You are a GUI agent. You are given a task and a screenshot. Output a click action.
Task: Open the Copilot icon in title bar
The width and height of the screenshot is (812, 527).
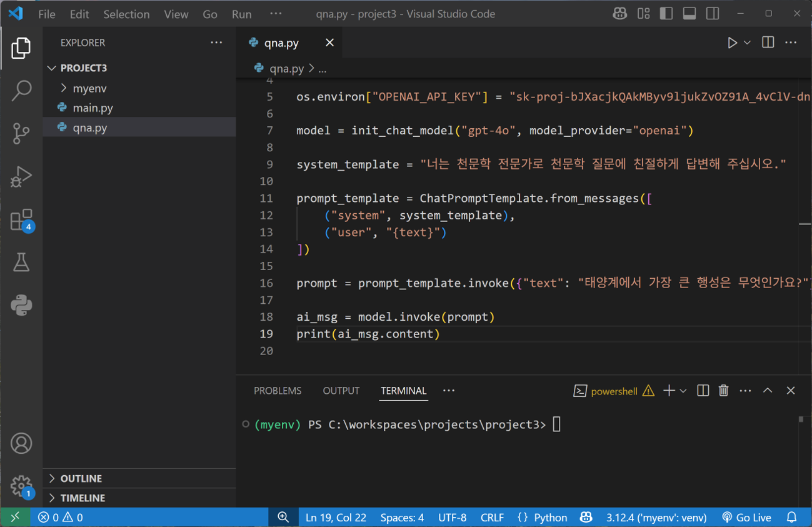[x=619, y=14]
